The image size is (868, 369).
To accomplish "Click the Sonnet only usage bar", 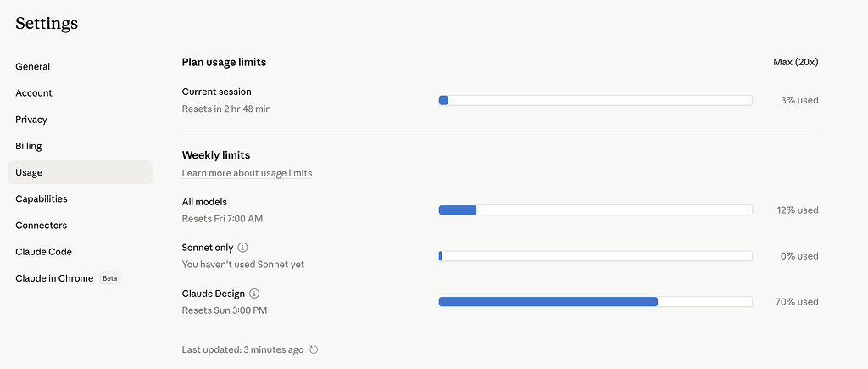I will (596, 256).
